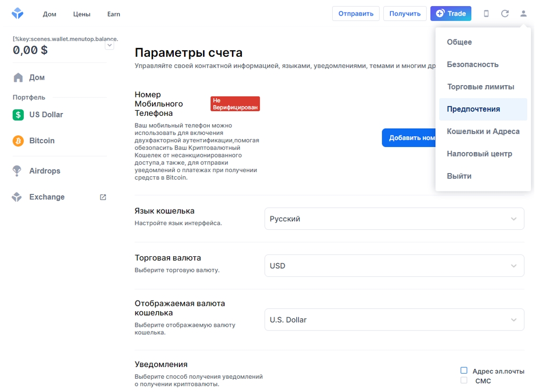The height and width of the screenshot is (392, 539).
Task: Select the US Dollar green icon
Action: click(18, 114)
